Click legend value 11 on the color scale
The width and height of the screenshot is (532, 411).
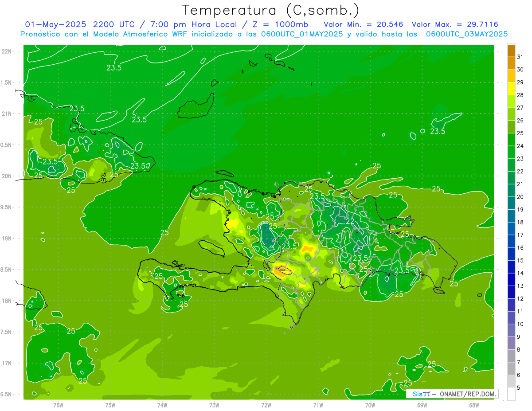pyautogui.click(x=520, y=311)
